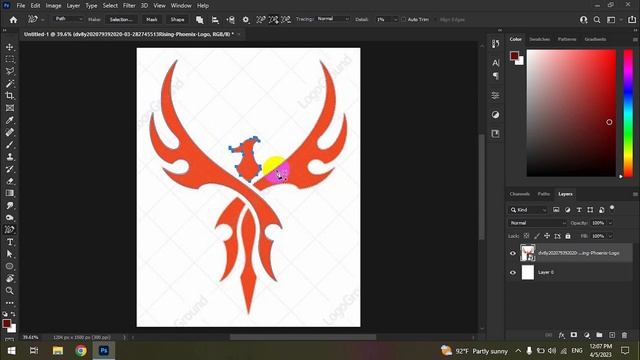
Task: Hide the Layer 0 eye icon
Action: coord(513,272)
